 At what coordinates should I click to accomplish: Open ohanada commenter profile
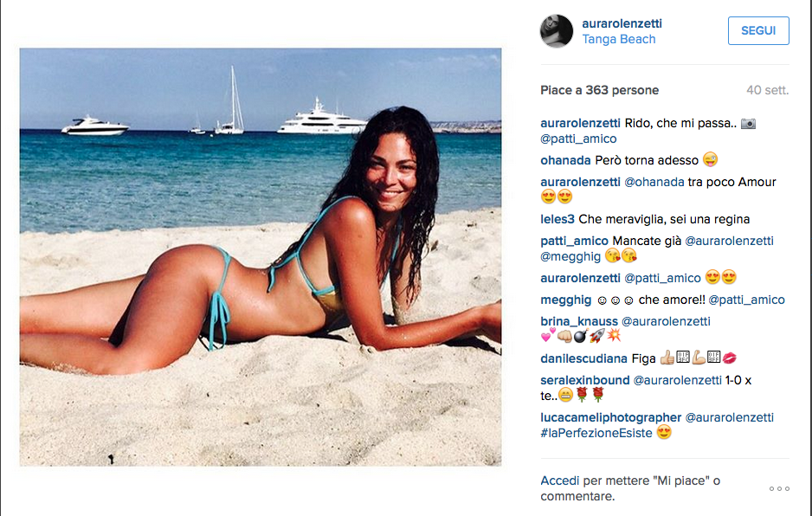coord(565,161)
